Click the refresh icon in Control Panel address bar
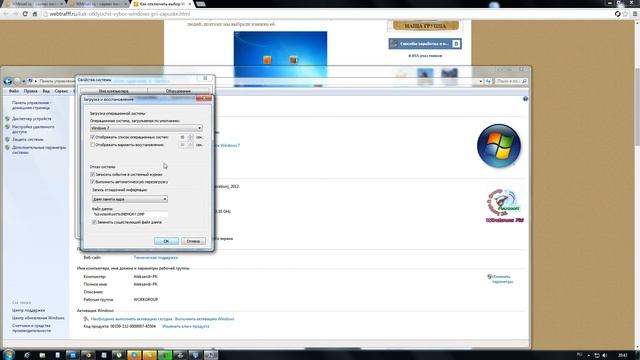The image size is (640, 360). point(488,81)
